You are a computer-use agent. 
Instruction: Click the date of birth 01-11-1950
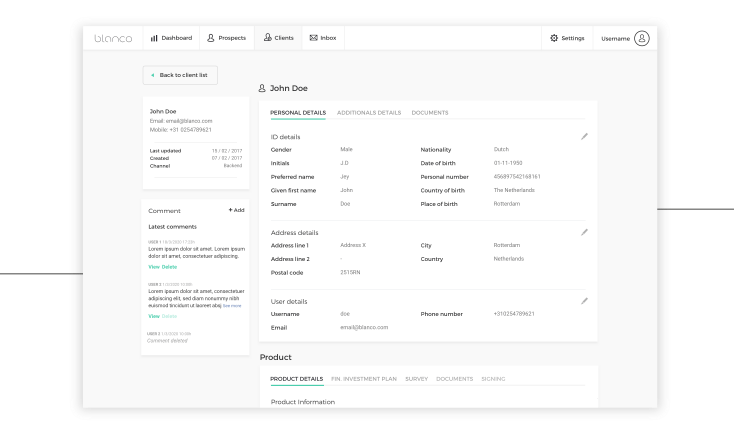[508, 163]
